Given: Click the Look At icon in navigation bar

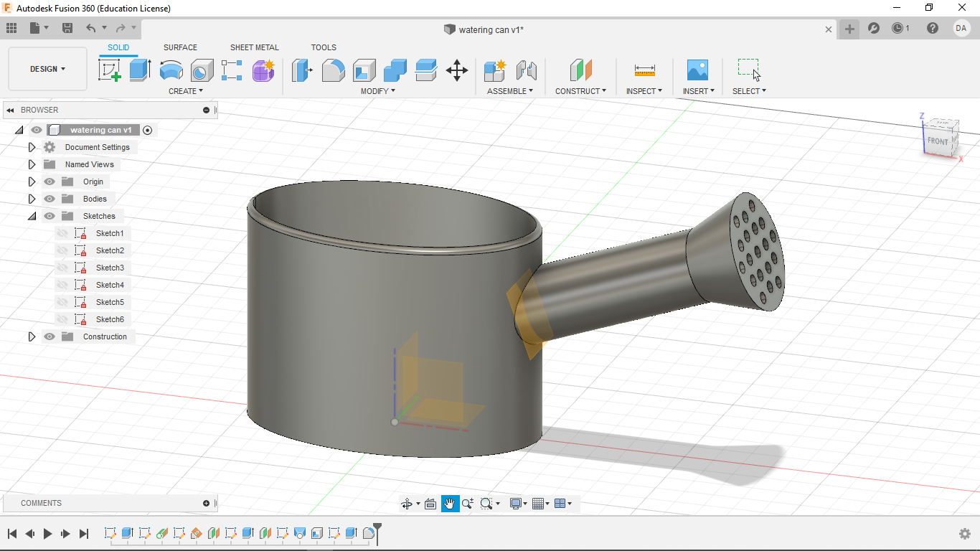Looking at the screenshot, I should click(x=430, y=504).
